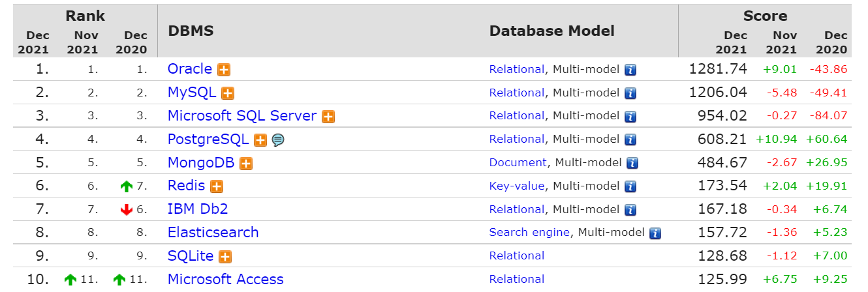868x292 pixels.
Task: Click the Relational link in the SQLite row
Action: [x=516, y=255]
